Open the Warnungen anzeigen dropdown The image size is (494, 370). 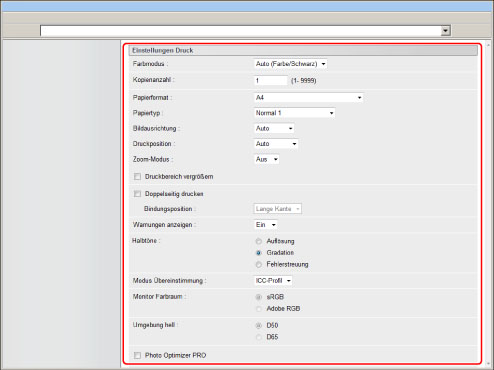pos(265,225)
